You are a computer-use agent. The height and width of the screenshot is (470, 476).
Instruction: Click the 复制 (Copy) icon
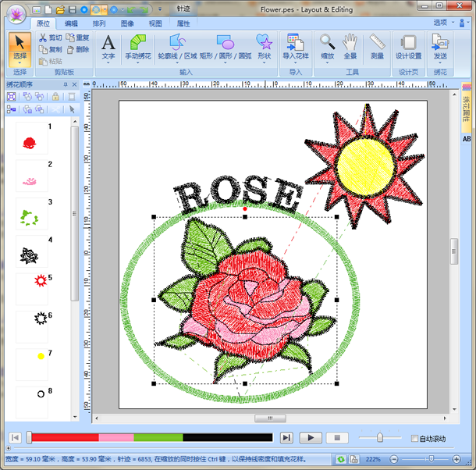coord(43,49)
